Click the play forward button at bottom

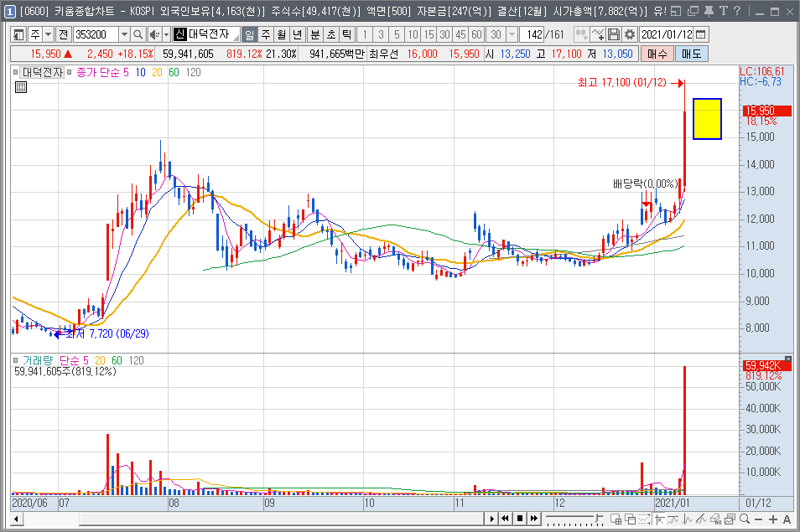tap(492, 519)
